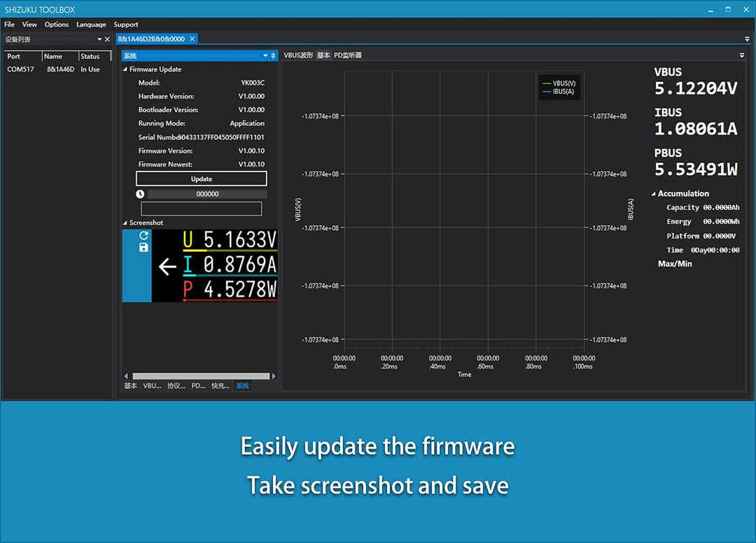This screenshot has width=756, height=543.
Task: Click the IBUS(A) legend entry
Action: tap(559, 92)
